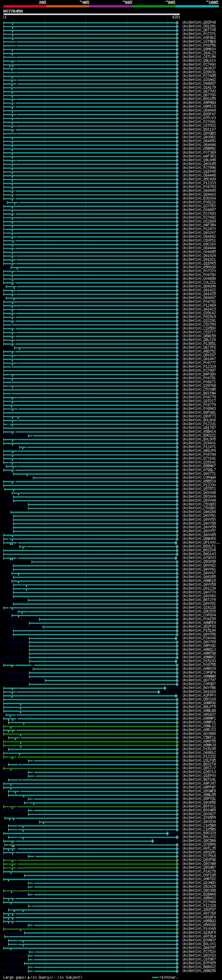Click the orange ~40% identity legend segment

68,6
